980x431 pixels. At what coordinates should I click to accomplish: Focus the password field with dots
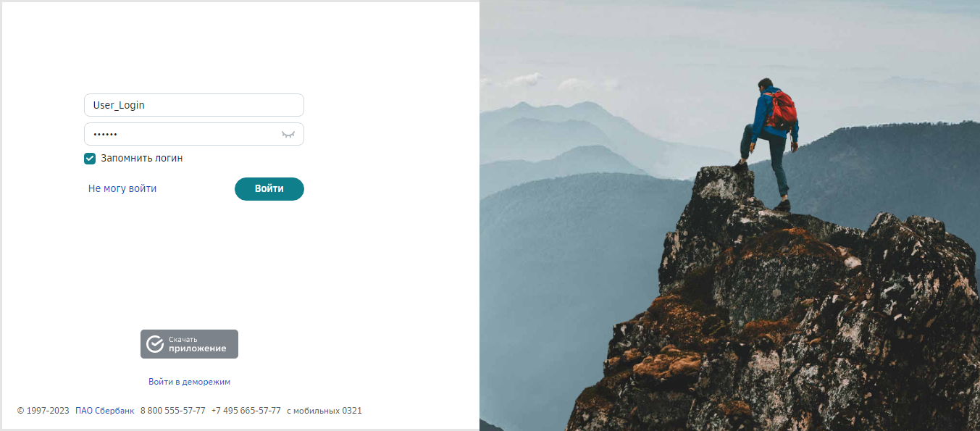[194, 134]
